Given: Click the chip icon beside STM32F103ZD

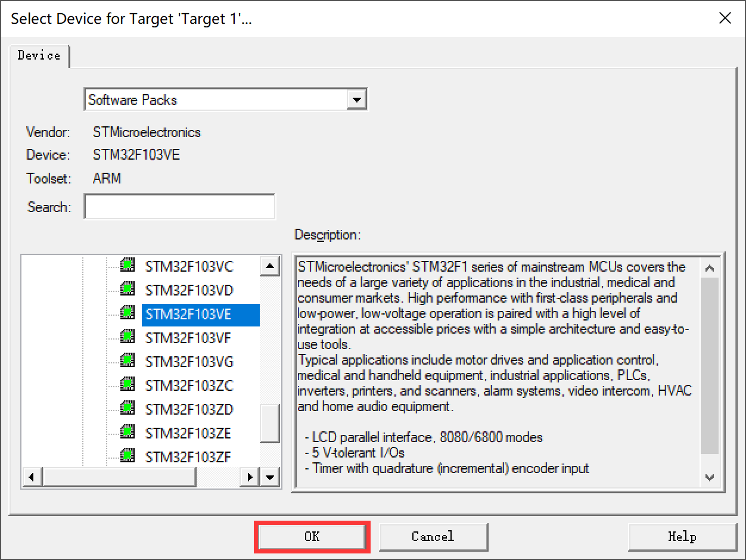Looking at the screenshot, I should click(127, 408).
